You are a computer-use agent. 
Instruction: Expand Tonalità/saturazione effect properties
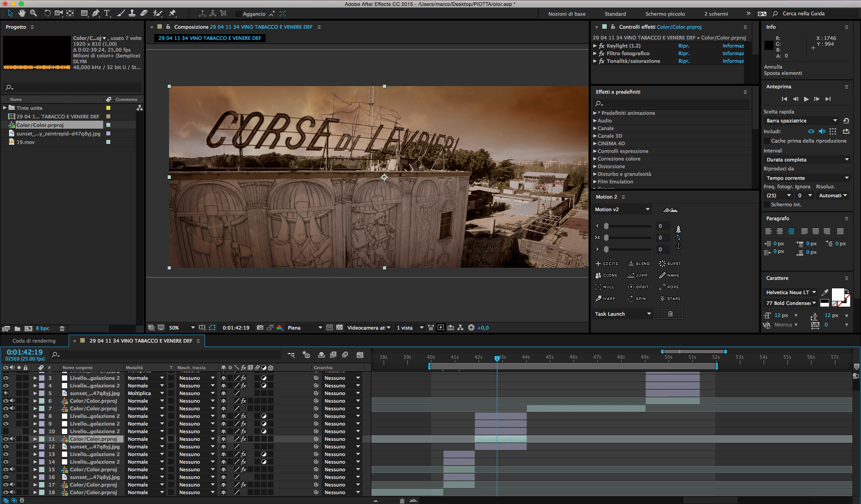tap(595, 61)
